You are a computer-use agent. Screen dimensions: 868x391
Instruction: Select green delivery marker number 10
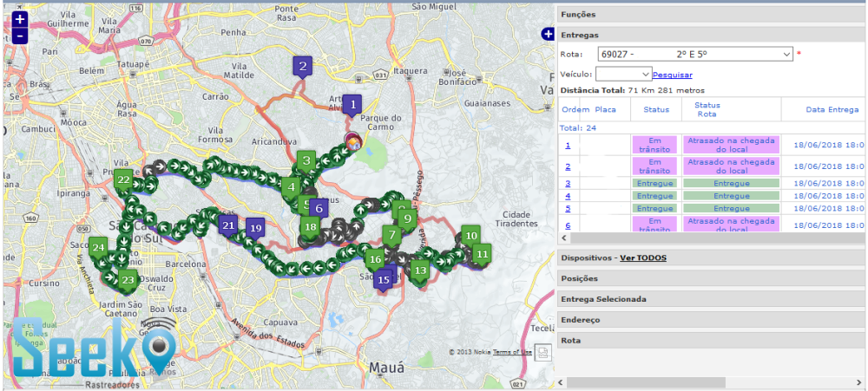470,236
